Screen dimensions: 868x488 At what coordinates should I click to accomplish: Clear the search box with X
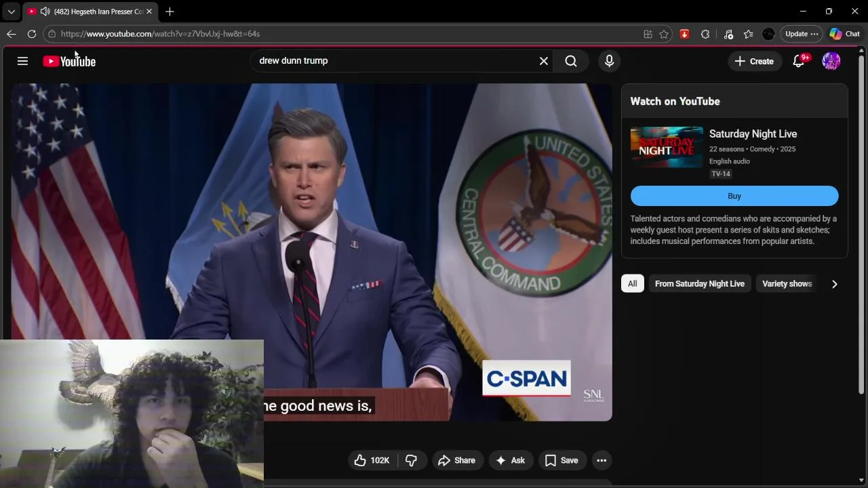tap(544, 61)
